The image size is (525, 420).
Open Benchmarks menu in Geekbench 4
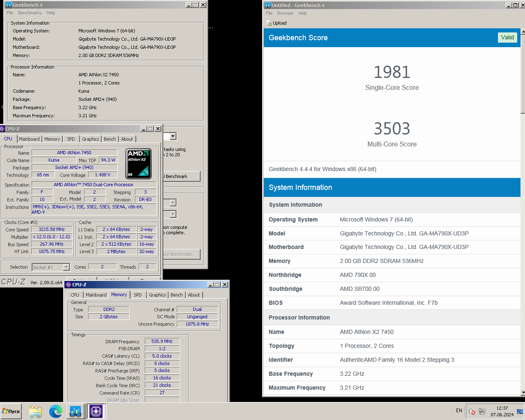point(30,13)
